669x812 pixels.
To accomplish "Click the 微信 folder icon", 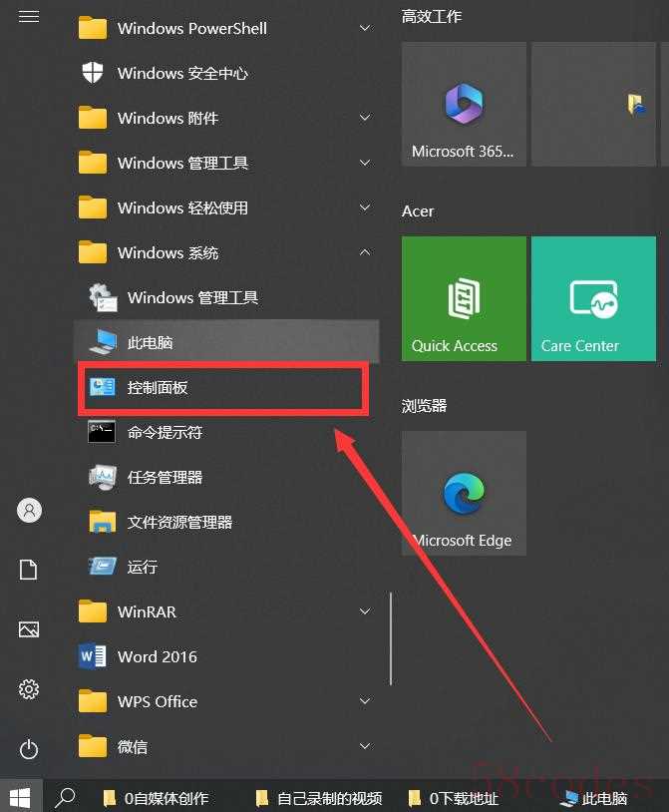I will [93, 746].
